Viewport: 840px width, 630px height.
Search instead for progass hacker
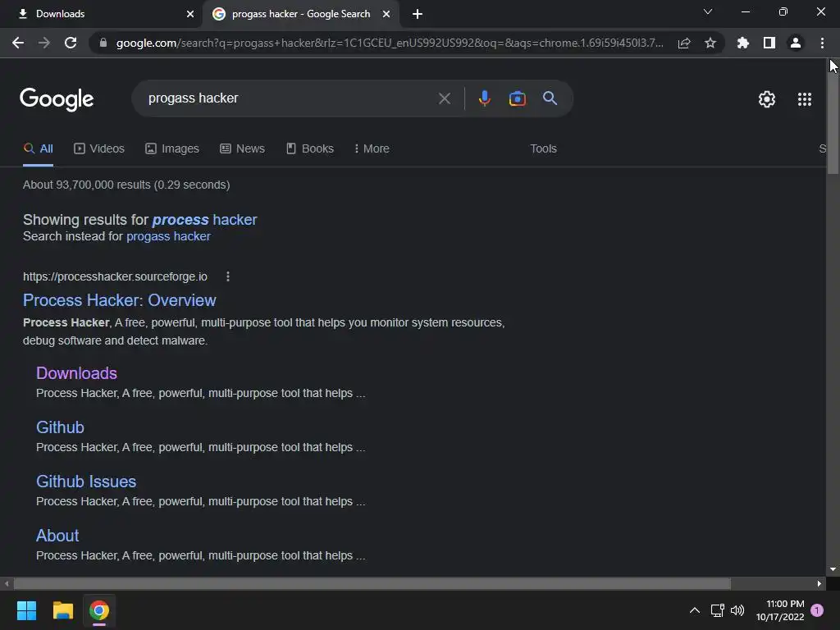point(168,236)
